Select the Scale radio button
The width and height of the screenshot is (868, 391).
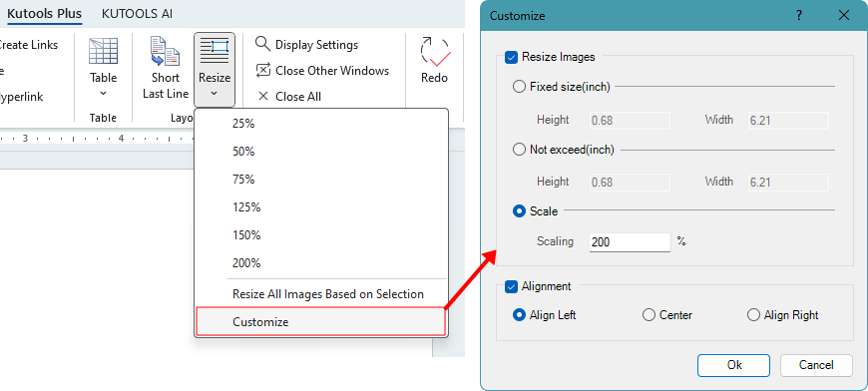click(x=519, y=211)
